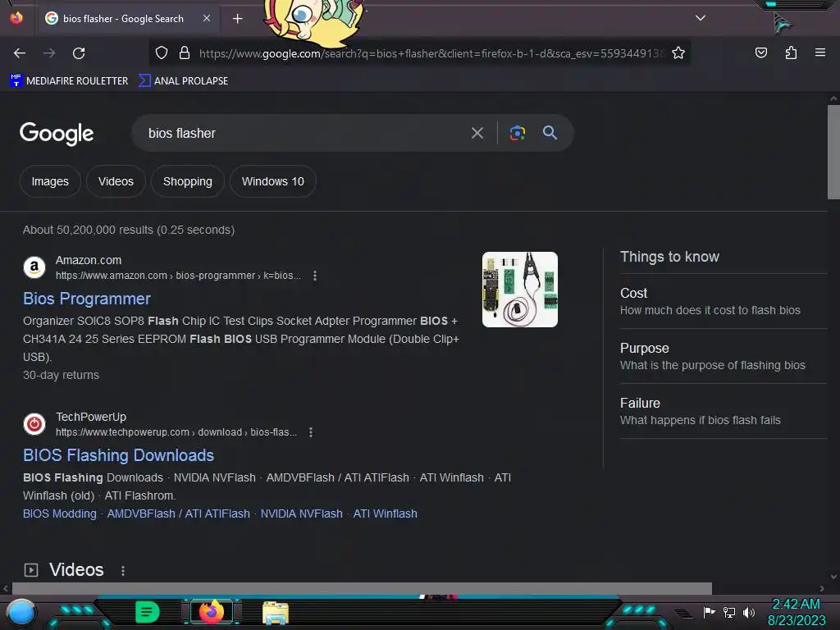840x630 pixels.
Task: Click the Google logo
Action: (57, 134)
